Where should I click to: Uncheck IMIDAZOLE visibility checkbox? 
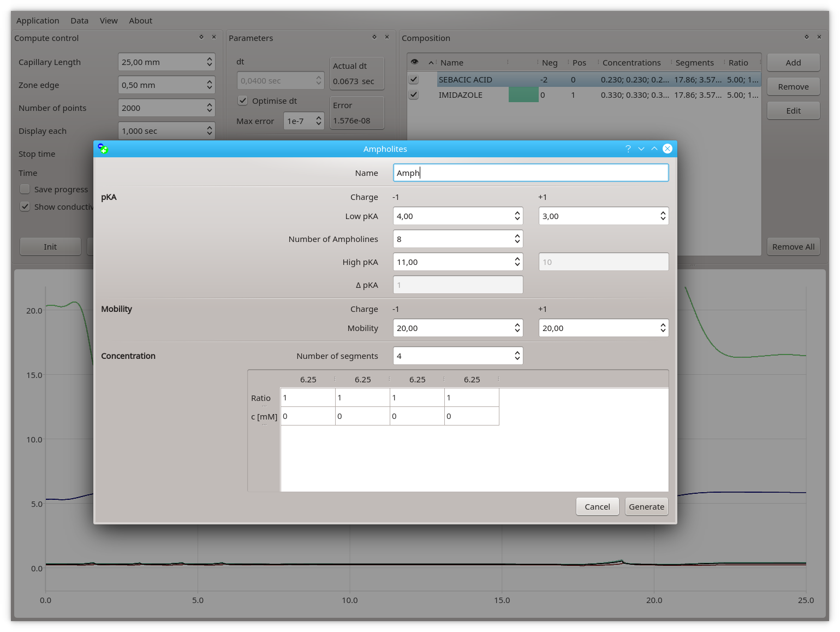[414, 94]
